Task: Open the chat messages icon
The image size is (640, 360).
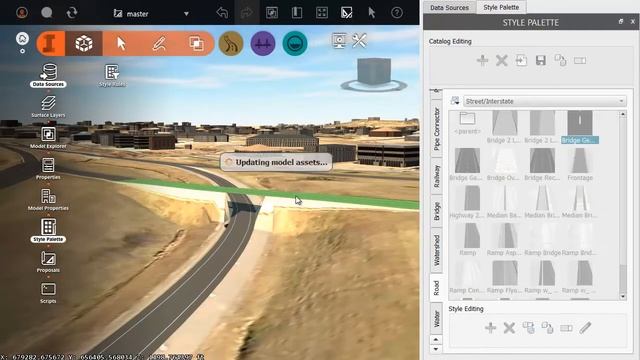Action: point(47,13)
